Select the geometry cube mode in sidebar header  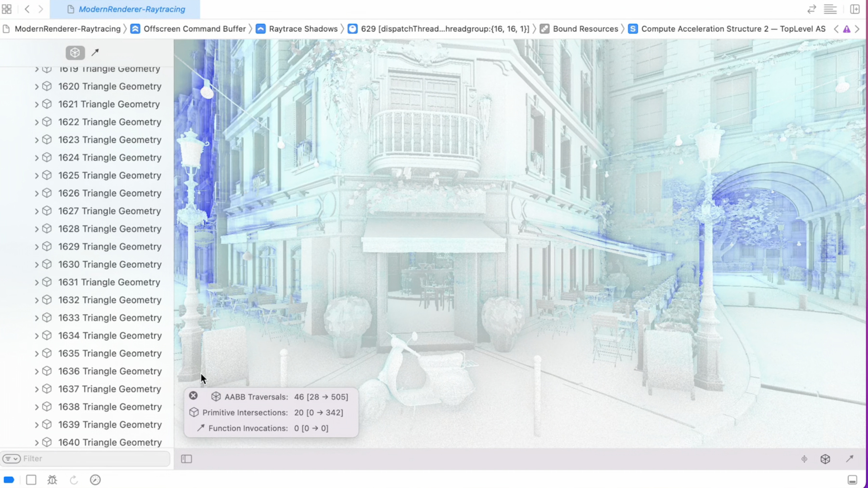(x=75, y=52)
